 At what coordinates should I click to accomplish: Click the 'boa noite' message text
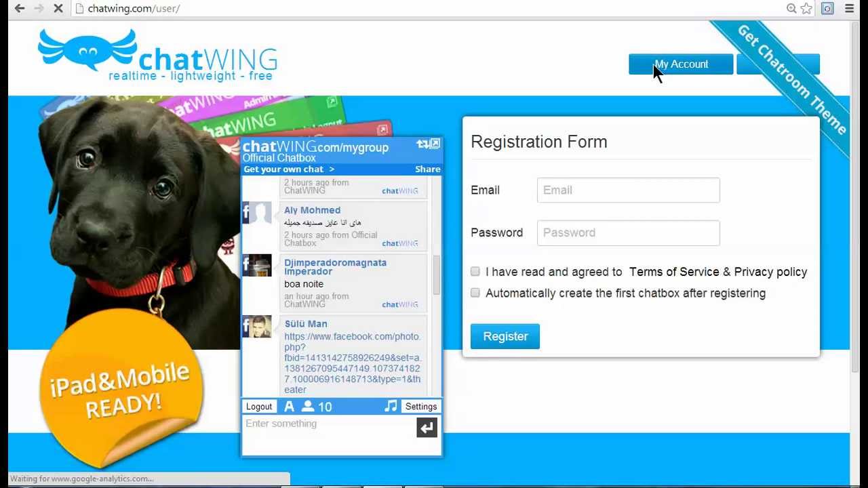point(304,284)
